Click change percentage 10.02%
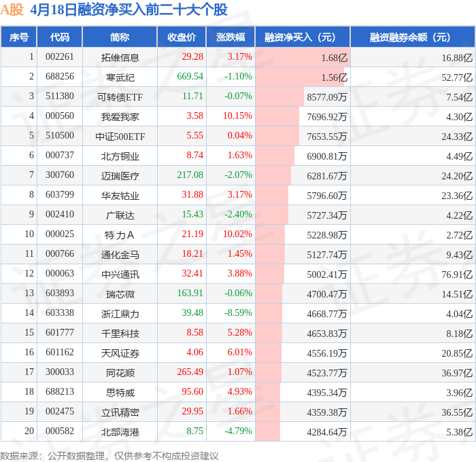The width and height of the screenshot is (476, 462). 238,234
